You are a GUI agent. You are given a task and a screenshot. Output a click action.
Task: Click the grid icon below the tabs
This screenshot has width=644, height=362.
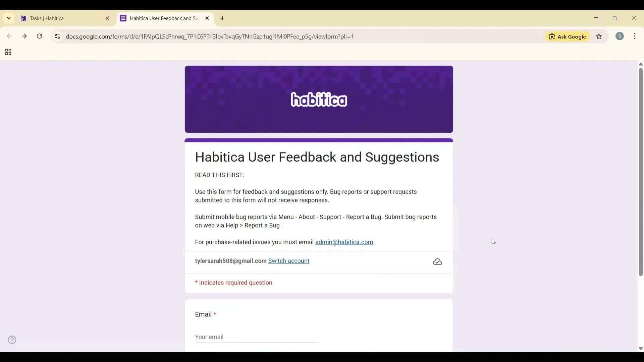8,52
